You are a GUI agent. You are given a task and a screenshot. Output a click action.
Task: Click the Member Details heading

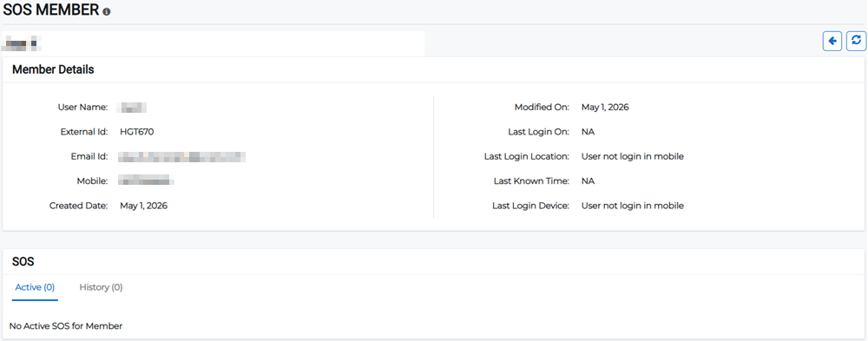53,69
